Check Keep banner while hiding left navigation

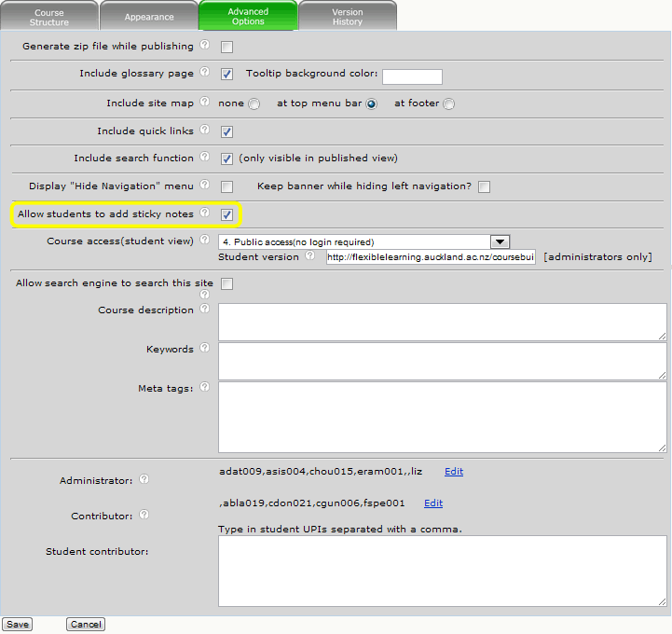pos(485,186)
